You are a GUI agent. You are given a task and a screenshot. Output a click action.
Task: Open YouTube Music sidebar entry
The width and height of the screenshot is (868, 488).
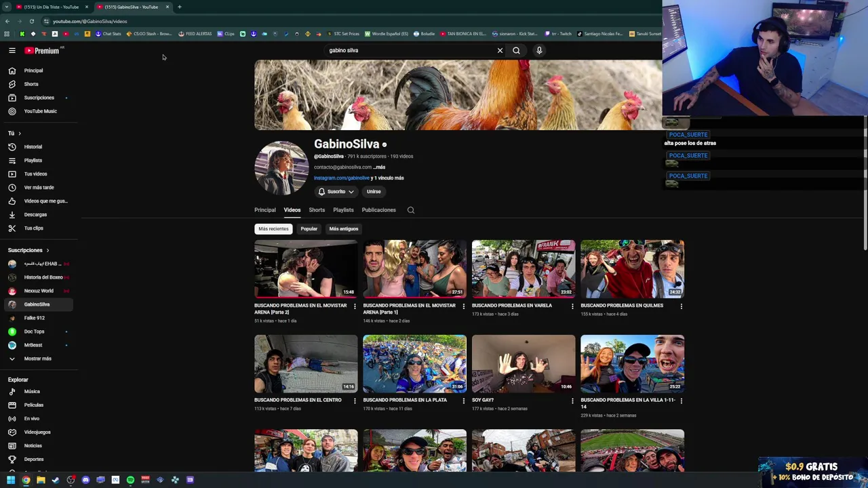[x=38, y=111]
